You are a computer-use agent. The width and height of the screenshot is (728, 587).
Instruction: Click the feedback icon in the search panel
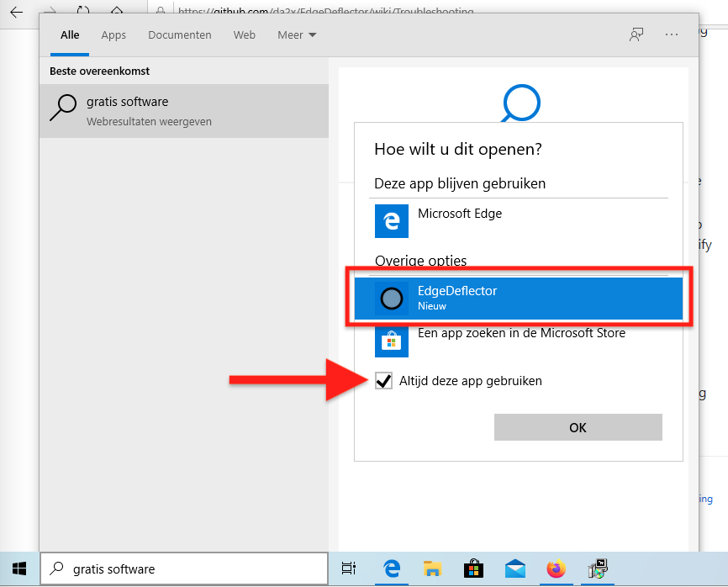click(x=636, y=35)
